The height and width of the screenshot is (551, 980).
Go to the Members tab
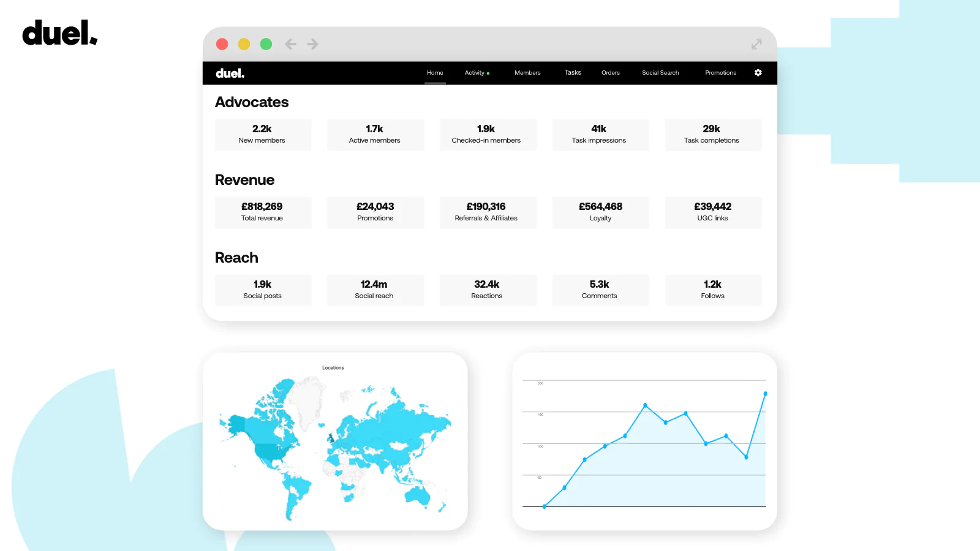[x=527, y=73]
